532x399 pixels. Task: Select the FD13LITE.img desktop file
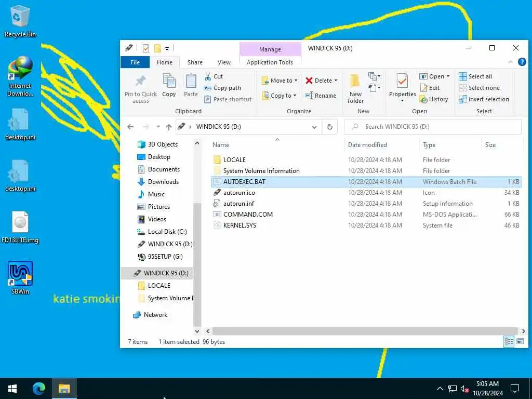coord(20,228)
